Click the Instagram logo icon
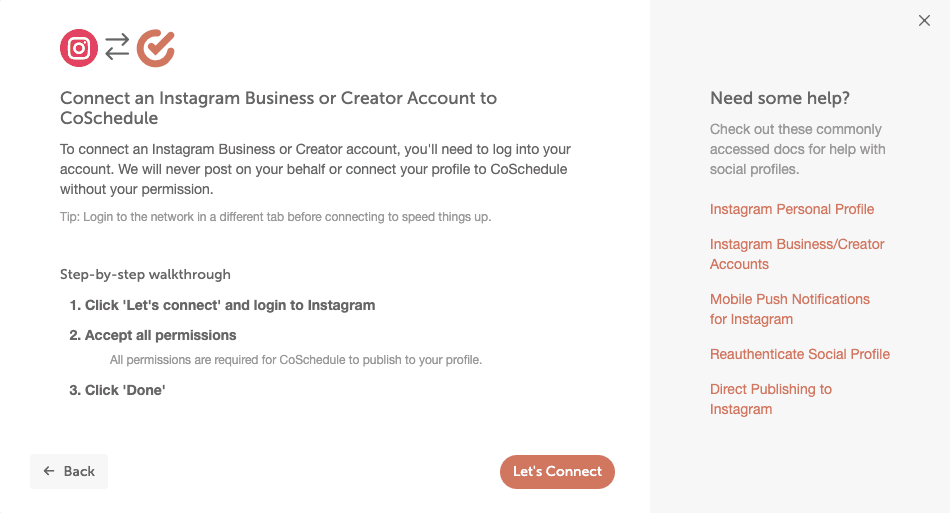The image size is (950, 513). tap(79, 48)
